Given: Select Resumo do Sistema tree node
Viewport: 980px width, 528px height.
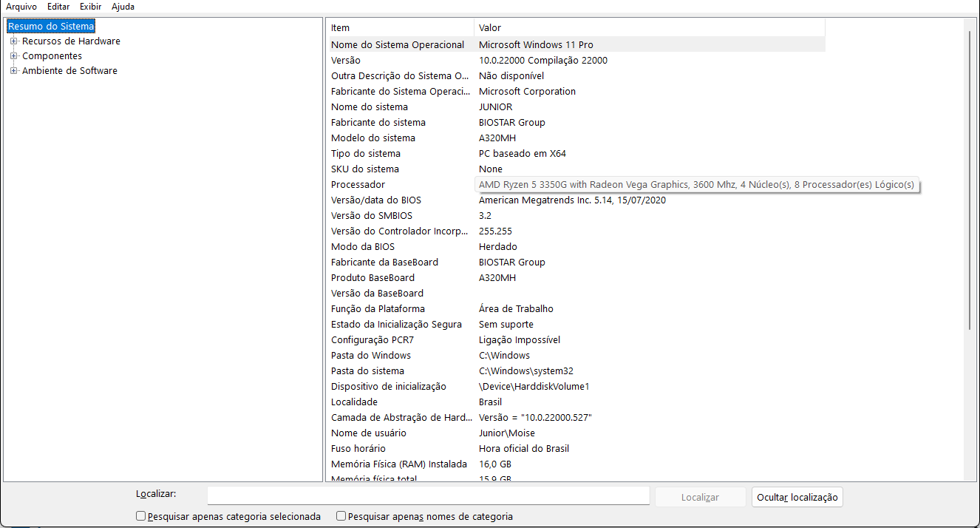Looking at the screenshot, I should point(51,27).
